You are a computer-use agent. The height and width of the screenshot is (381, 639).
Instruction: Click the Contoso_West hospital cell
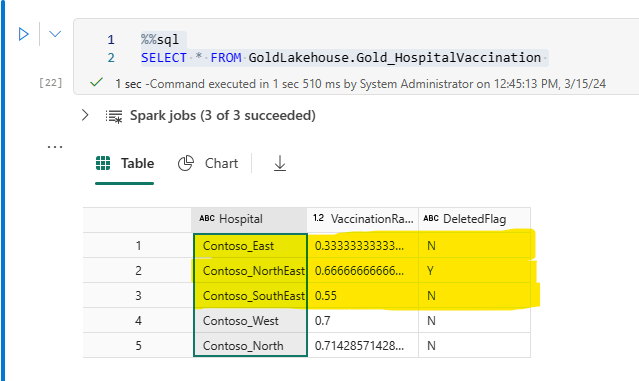[x=250, y=321]
